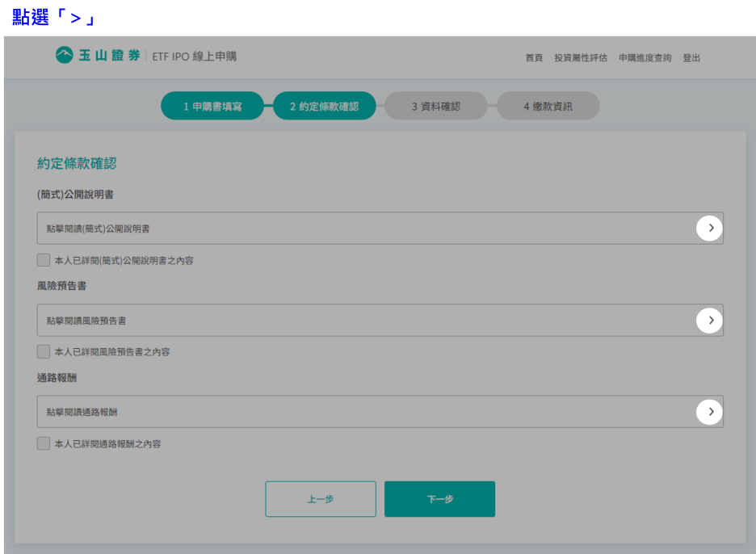Open the (簡式)公開說明書 arrow button
This screenshot has height=554, width=756.
(x=709, y=229)
